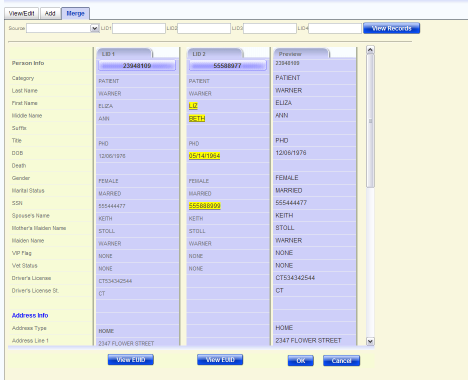This screenshot has width=468, height=380.
Task: Click the LID2 input field
Action: pyautogui.click(x=204, y=28)
